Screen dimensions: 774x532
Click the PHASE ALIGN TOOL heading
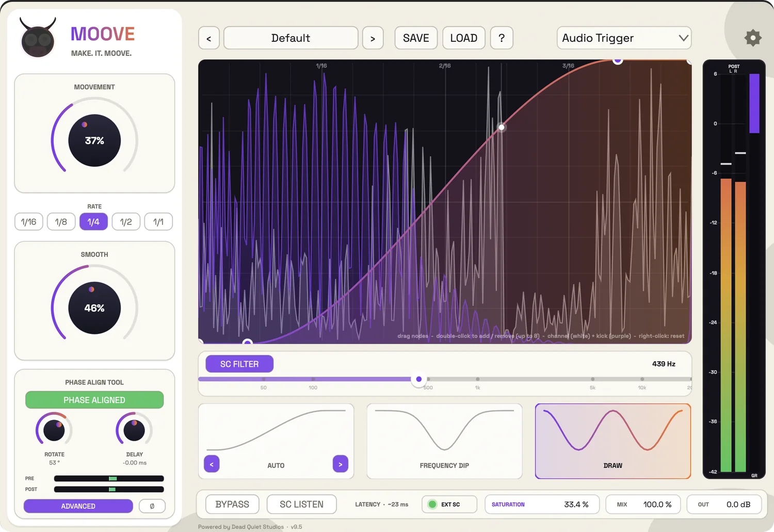pyautogui.click(x=94, y=382)
